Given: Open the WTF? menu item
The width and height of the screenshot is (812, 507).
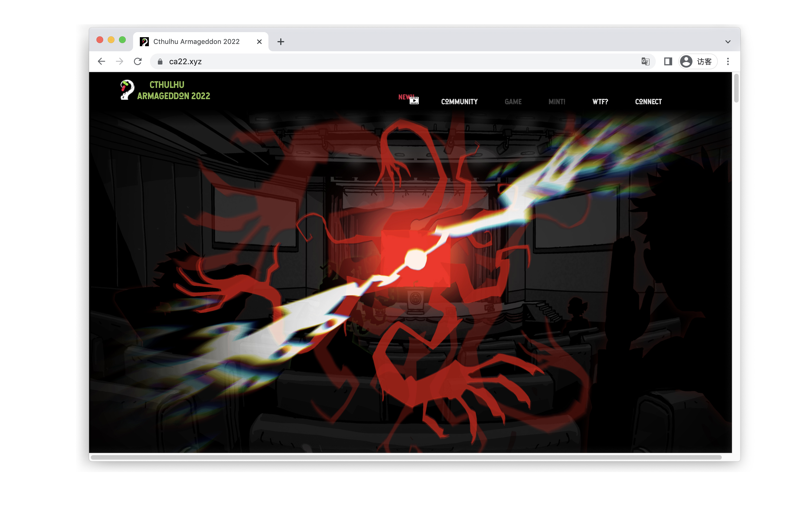Looking at the screenshot, I should 600,102.
